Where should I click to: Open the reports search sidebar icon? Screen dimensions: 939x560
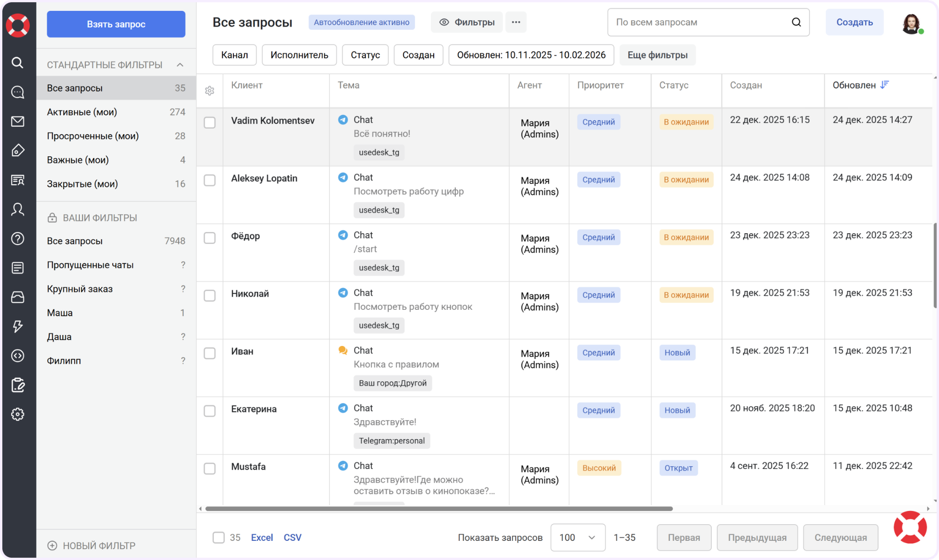coord(18,180)
